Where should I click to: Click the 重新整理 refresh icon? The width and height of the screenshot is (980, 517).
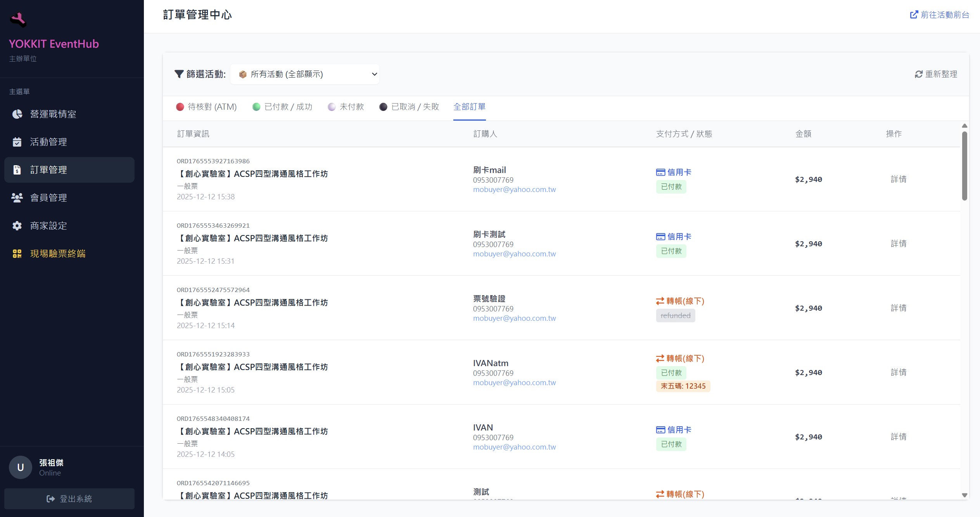click(918, 74)
